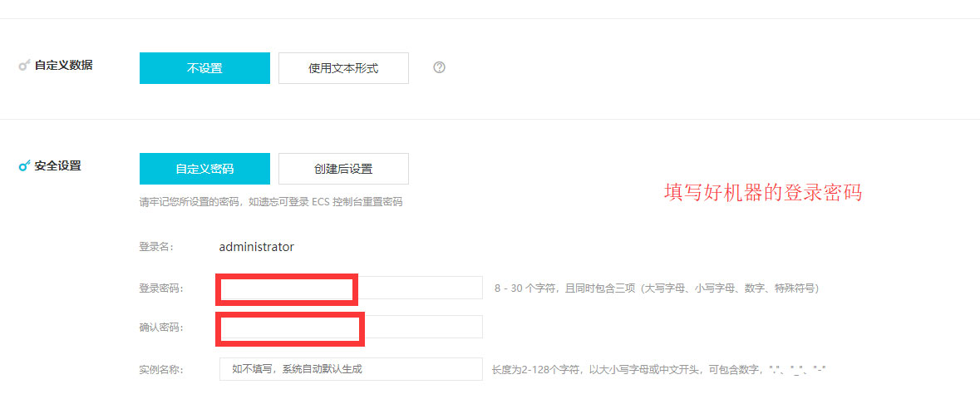Image resolution: width=980 pixels, height=414 pixels.
Task: Select the 不设置 option
Action: (204, 68)
